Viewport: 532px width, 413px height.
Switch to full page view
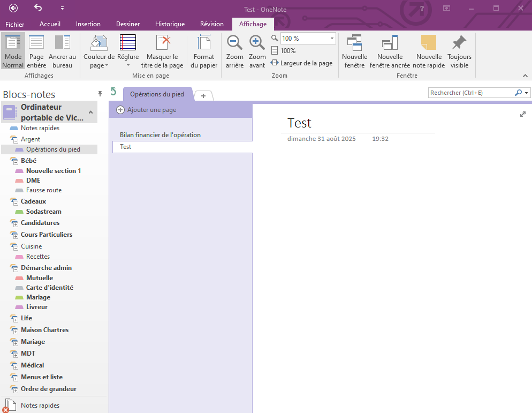(x=36, y=51)
